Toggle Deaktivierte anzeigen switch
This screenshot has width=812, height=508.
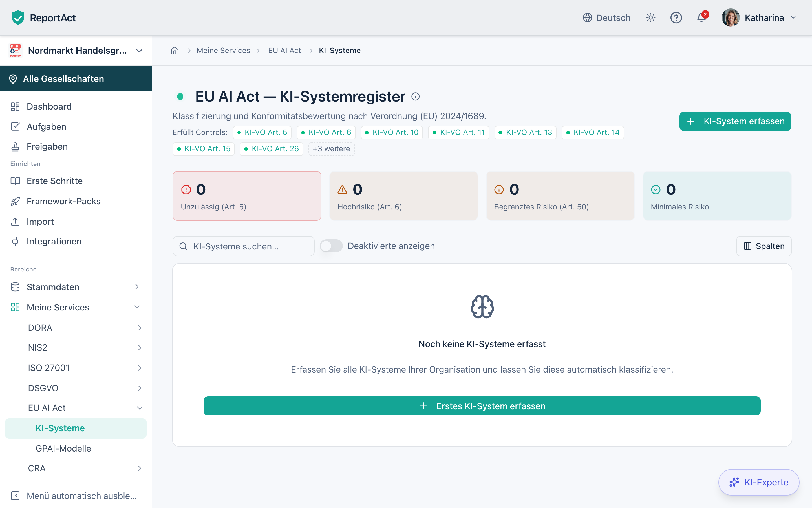pos(331,246)
